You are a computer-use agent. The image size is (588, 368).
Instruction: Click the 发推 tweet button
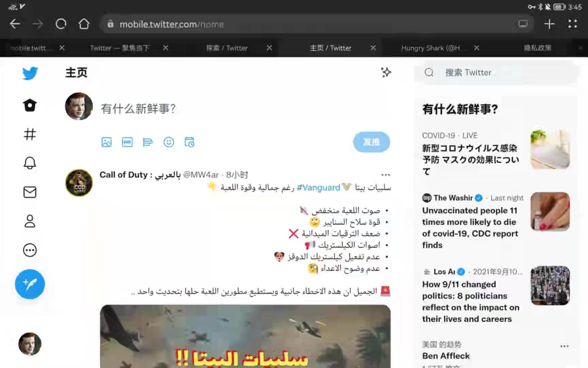pyautogui.click(x=372, y=142)
